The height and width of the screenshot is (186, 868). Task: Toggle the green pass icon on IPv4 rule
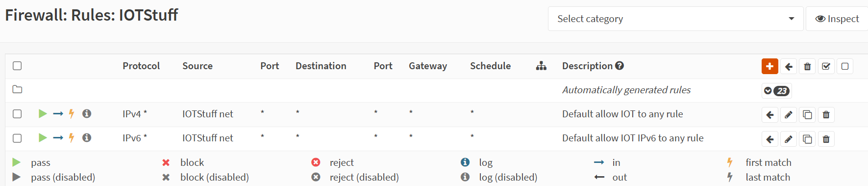pyautogui.click(x=43, y=114)
